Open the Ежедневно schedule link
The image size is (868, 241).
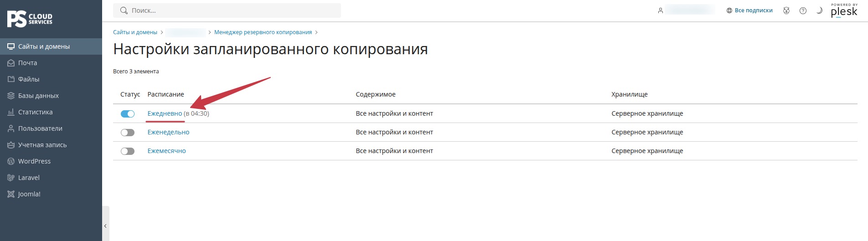pos(165,113)
